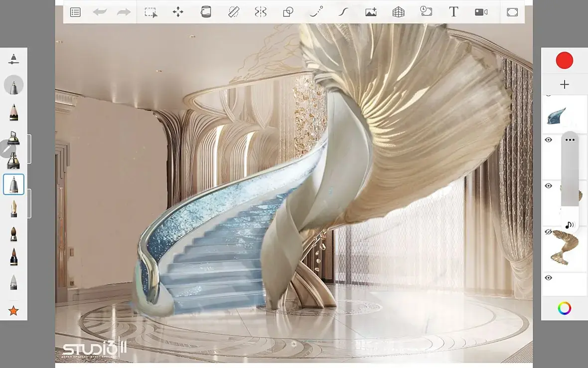Enable the Symmetry tool
The height and width of the screenshot is (368, 588).
click(260, 12)
